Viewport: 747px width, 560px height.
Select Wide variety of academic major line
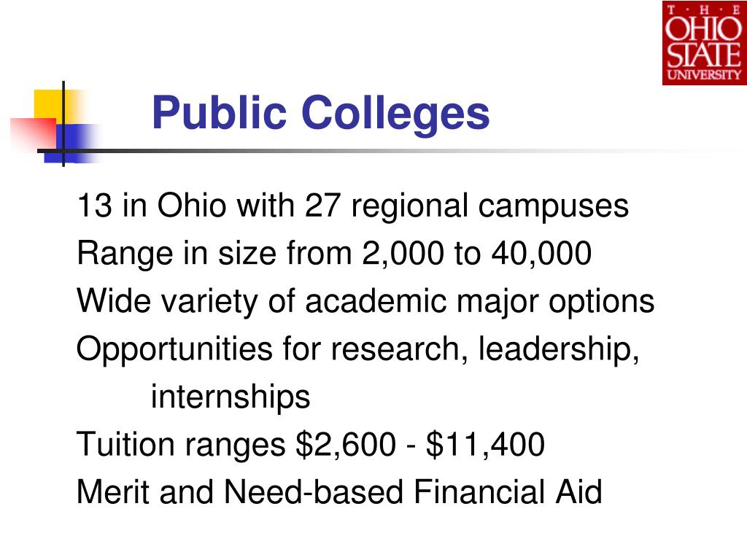tap(365, 302)
